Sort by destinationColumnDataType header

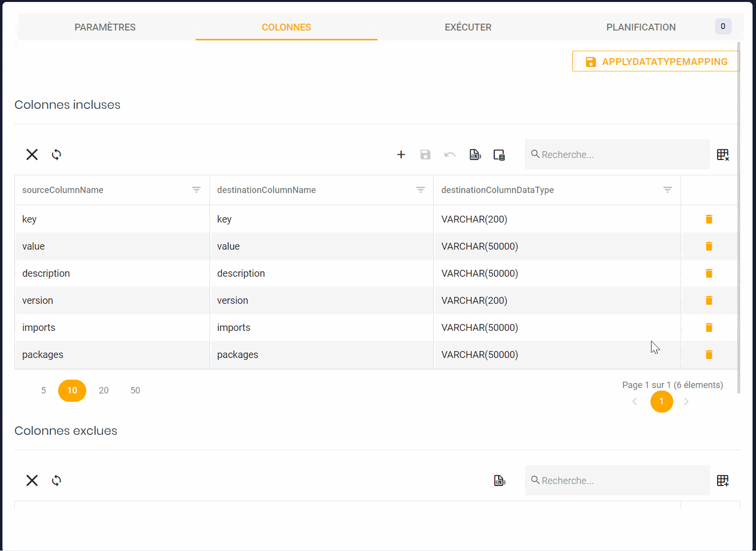497,190
